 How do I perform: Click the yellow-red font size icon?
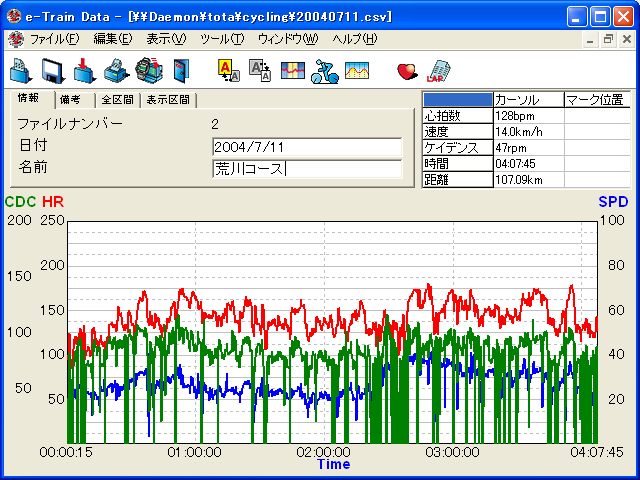228,70
